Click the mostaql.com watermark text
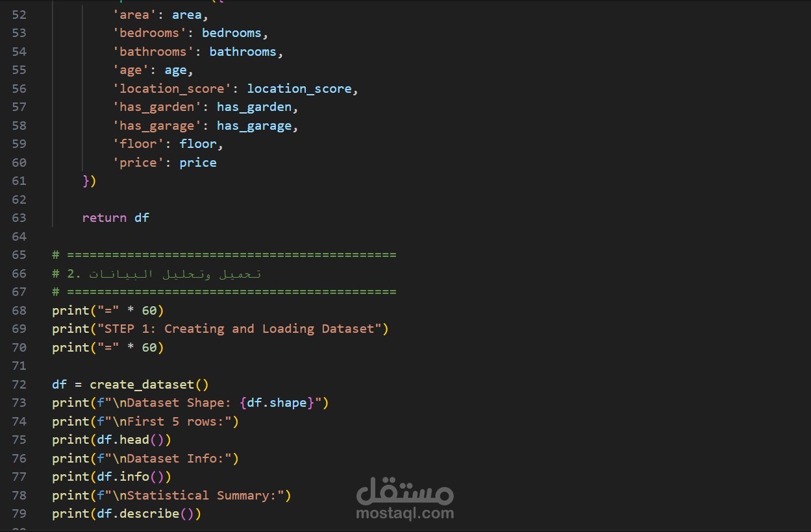 coord(405,513)
